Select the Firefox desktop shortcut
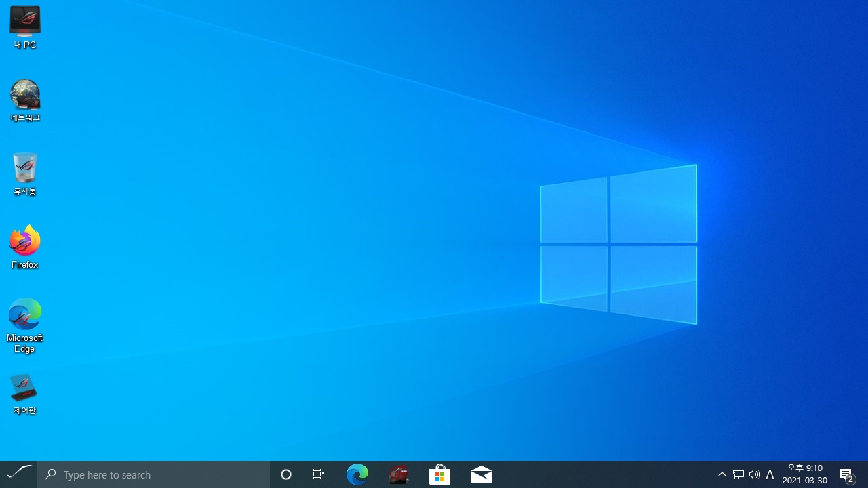This screenshot has width=868, height=488. point(25,247)
